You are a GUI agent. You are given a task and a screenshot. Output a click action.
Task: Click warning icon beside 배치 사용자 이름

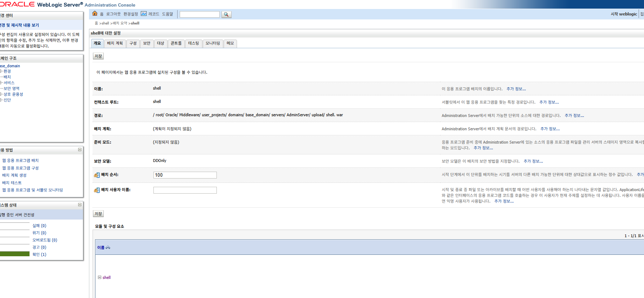tap(97, 190)
